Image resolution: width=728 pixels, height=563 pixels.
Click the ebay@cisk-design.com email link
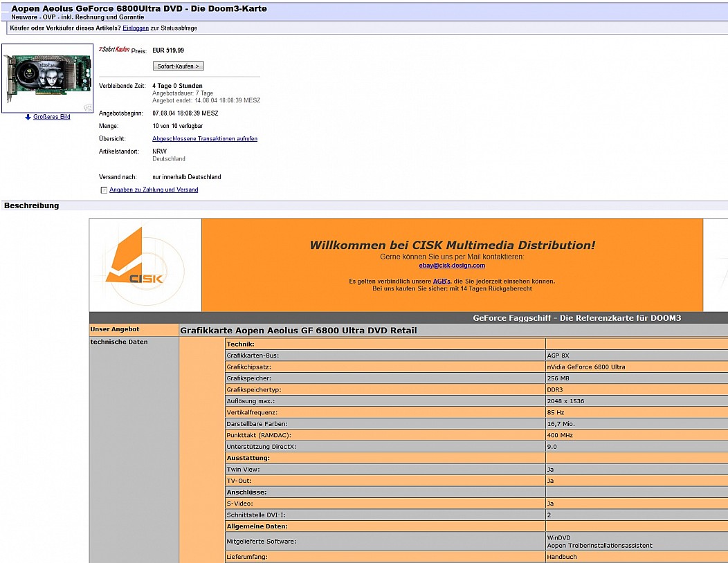coord(452,266)
